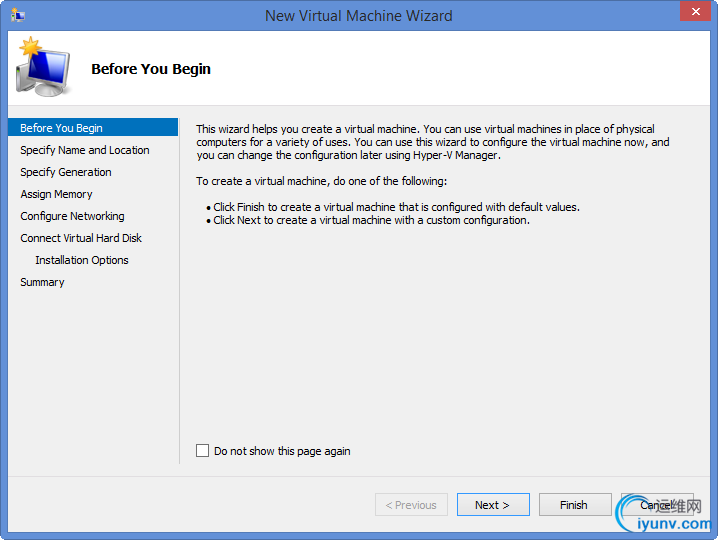
Task: Click the Next > button
Action: [x=493, y=505]
